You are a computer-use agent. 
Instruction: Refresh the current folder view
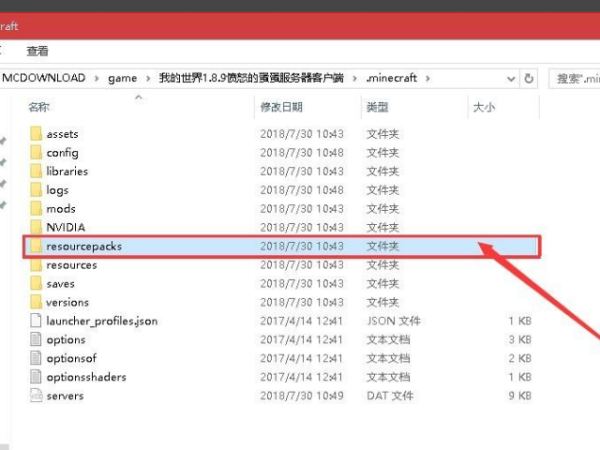click(528, 78)
